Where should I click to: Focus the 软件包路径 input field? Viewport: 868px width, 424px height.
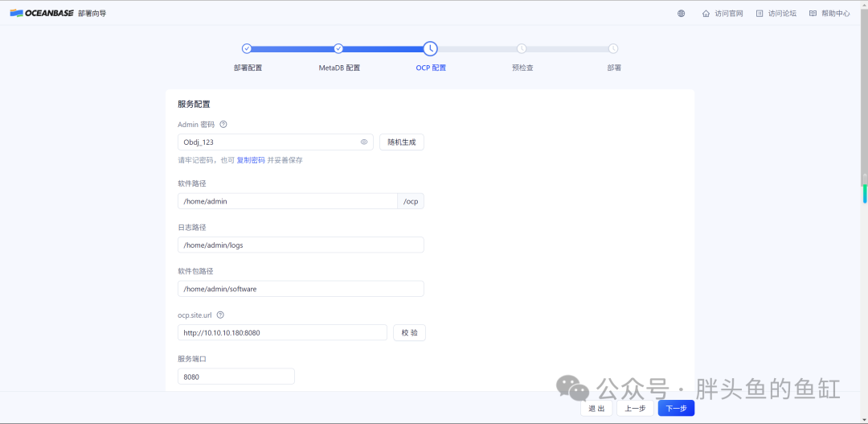pos(301,289)
